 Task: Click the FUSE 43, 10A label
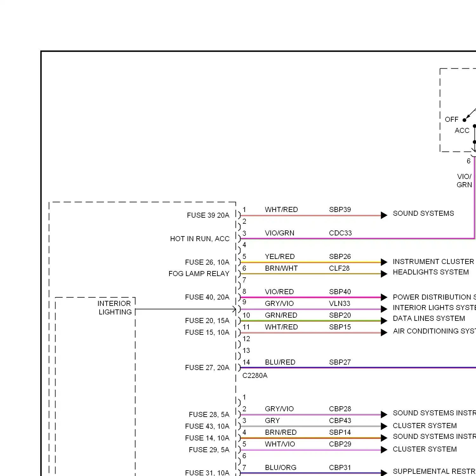(207, 426)
